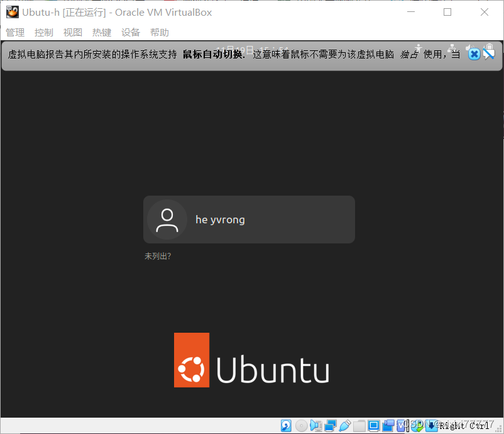This screenshot has height=434, width=504.
Task: Click the shared folders status icon
Action: point(359,426)
